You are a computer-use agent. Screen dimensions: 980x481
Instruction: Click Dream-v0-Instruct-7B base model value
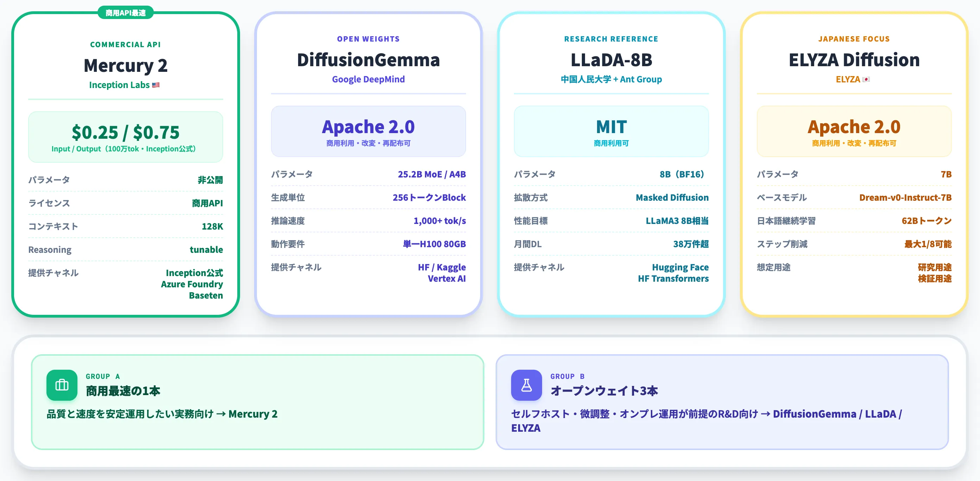pos(905,198)
